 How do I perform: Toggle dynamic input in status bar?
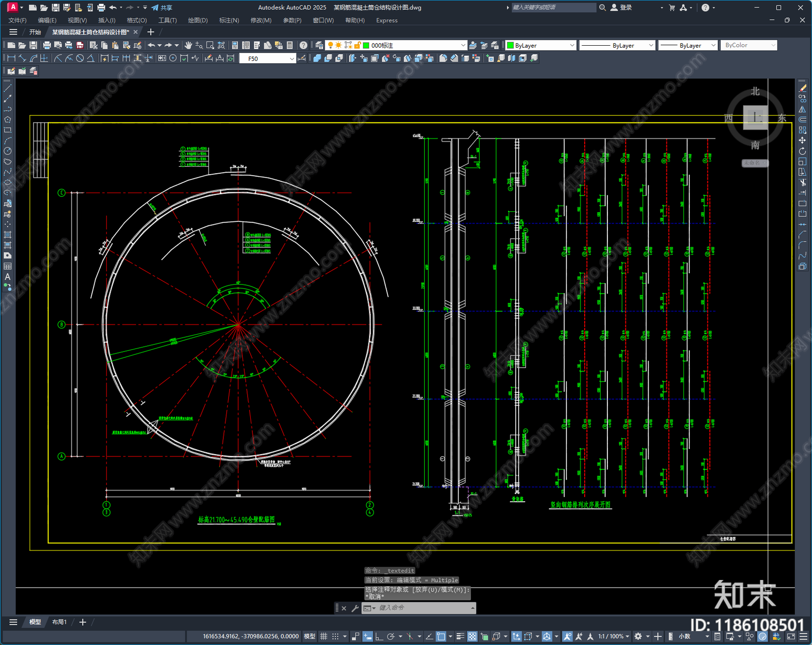tap(367, 636)
